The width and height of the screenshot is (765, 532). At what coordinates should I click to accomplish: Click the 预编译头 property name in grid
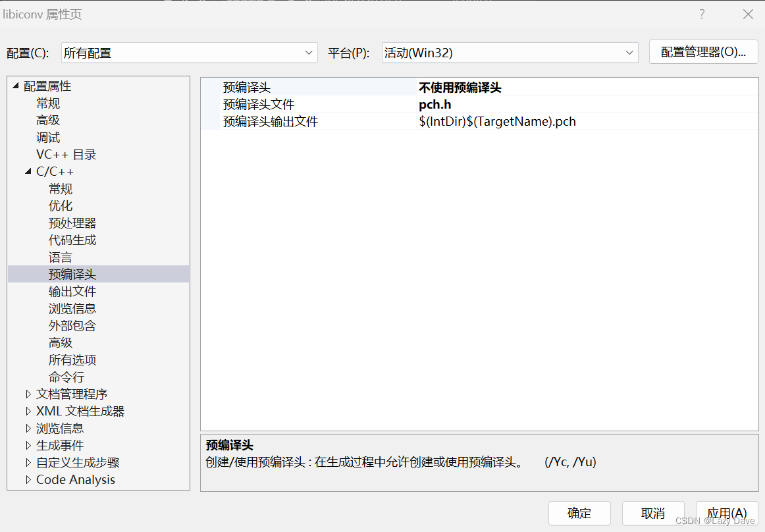pos(247,88)
